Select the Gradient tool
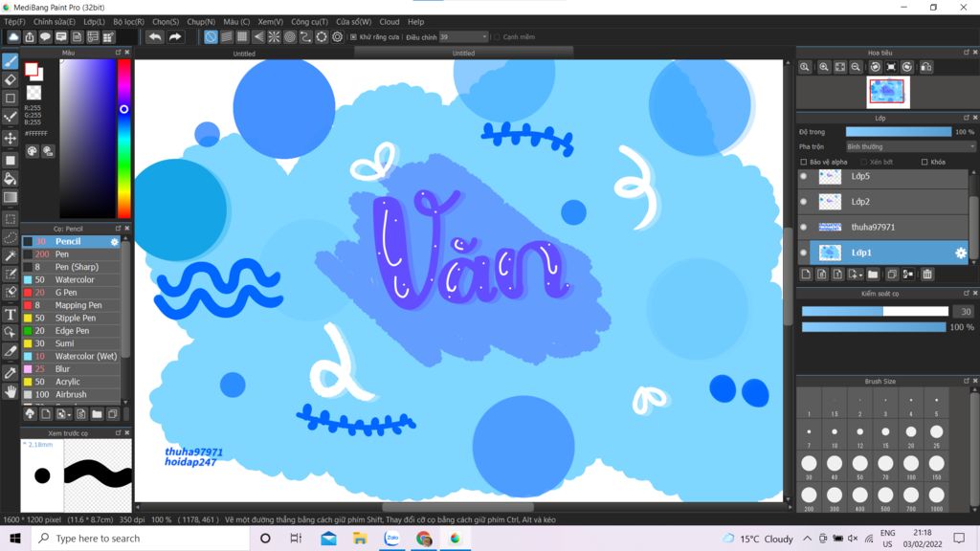Screen dimensions: 980x551 (10, 197)
